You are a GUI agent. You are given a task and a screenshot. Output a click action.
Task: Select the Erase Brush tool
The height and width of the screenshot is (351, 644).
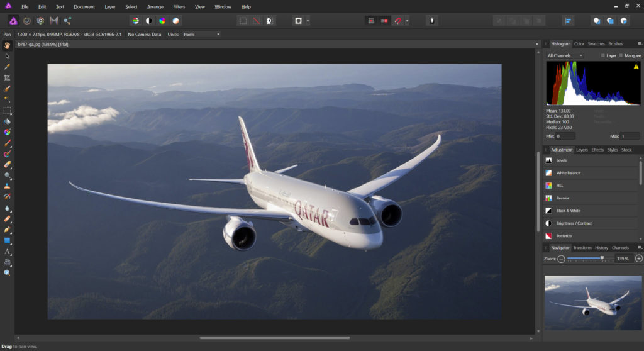(7, 164)
